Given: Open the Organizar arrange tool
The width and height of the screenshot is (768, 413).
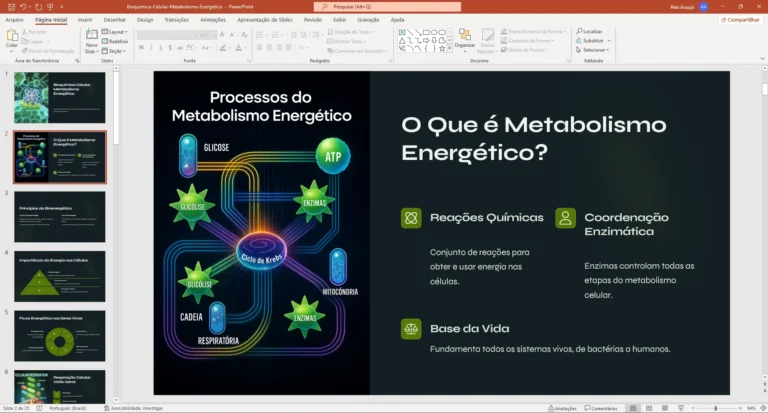Looking at the screenshot, I should pos(465,39).
